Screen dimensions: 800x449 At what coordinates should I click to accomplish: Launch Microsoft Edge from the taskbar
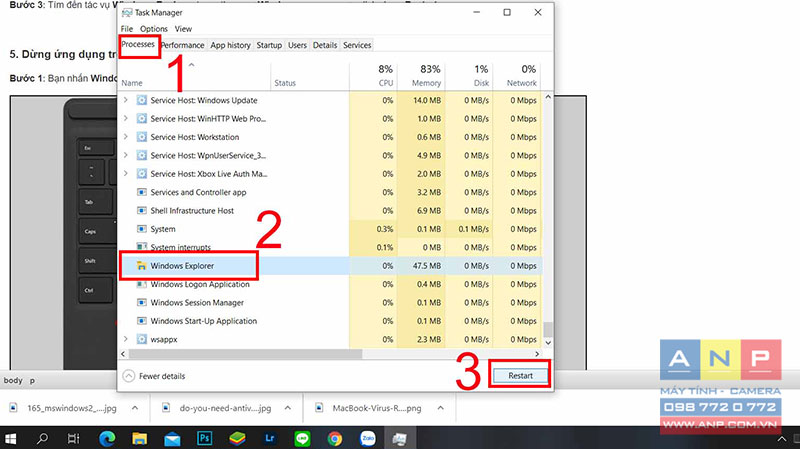pos(107,438)
